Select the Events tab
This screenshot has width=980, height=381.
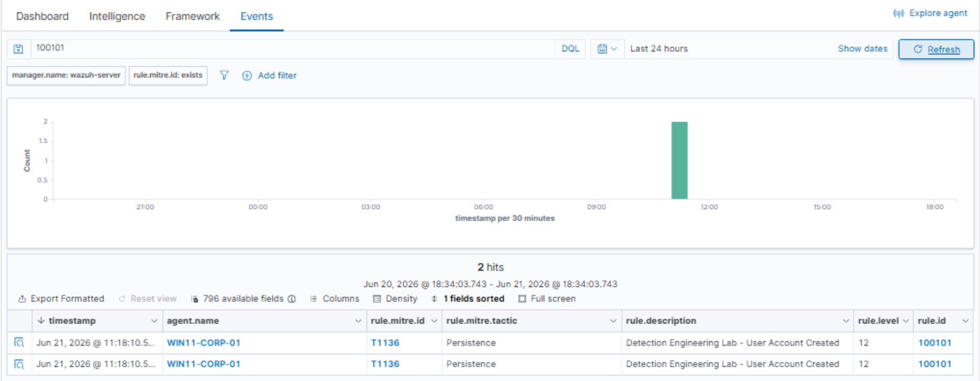click(257, 16)
